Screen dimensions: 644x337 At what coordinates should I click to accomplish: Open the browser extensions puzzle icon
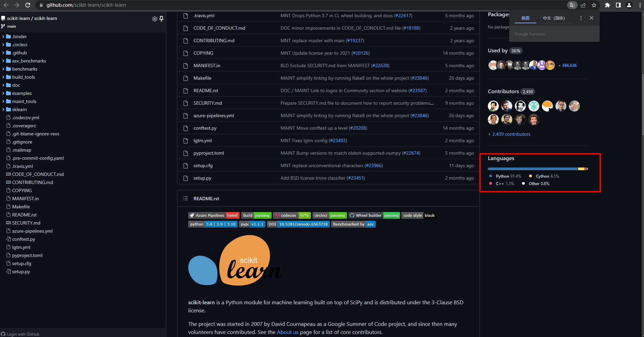point(608,5)
